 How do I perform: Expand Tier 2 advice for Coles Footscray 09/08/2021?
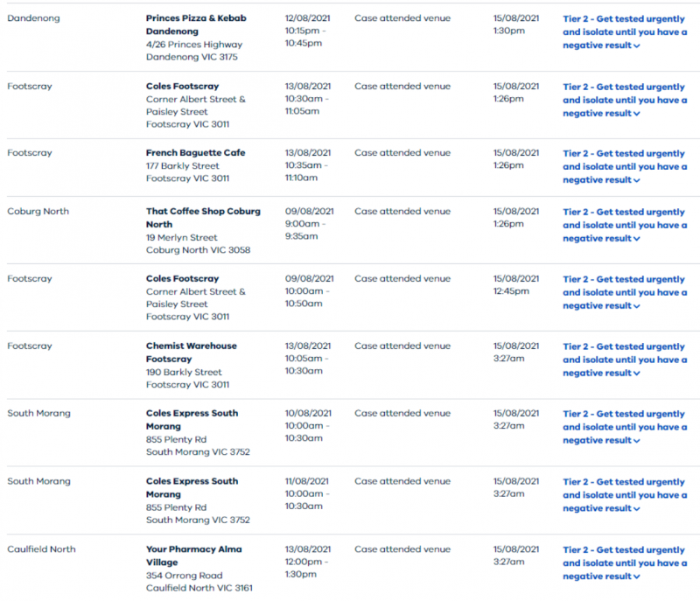click(x=624, y=292)
